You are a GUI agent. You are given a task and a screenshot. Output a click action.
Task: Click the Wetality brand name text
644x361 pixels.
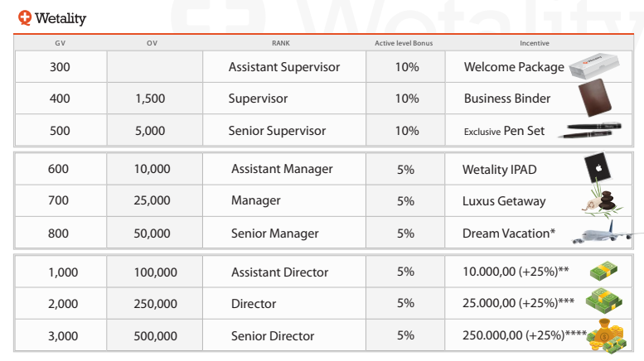[61, 18]
